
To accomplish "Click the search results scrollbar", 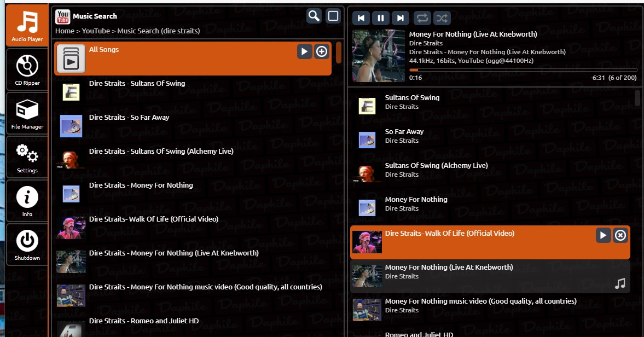I will click(339, 53).
